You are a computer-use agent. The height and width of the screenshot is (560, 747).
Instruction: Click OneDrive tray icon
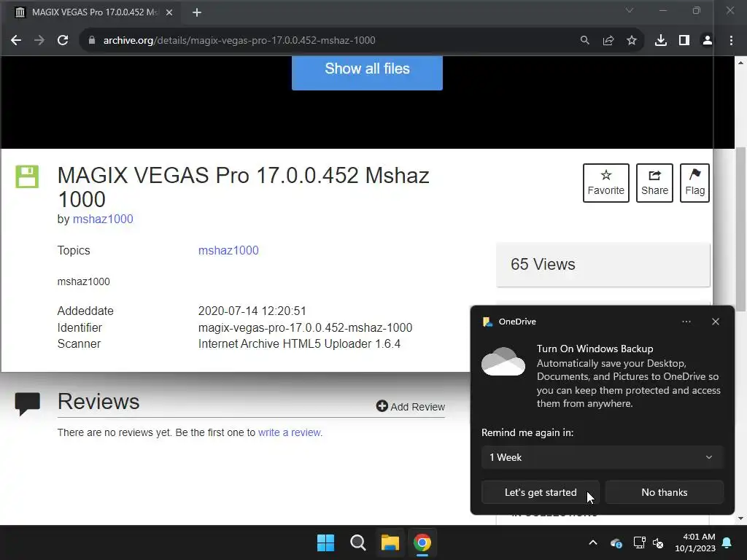point(616,542)
